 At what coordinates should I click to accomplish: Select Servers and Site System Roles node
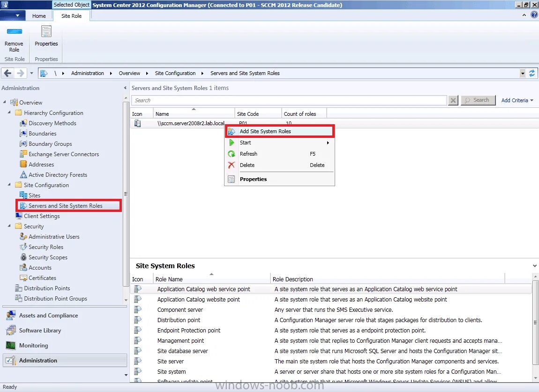[69, 206]
